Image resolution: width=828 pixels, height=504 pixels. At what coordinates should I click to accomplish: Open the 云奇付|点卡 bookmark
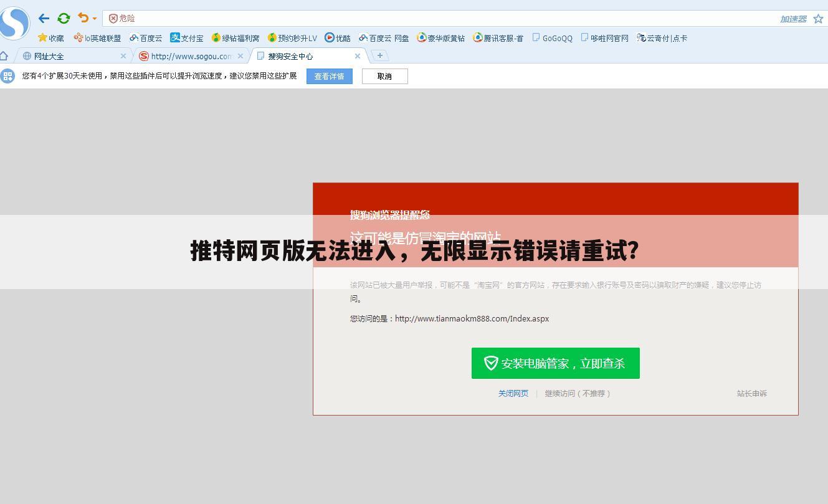click(662, 38)
